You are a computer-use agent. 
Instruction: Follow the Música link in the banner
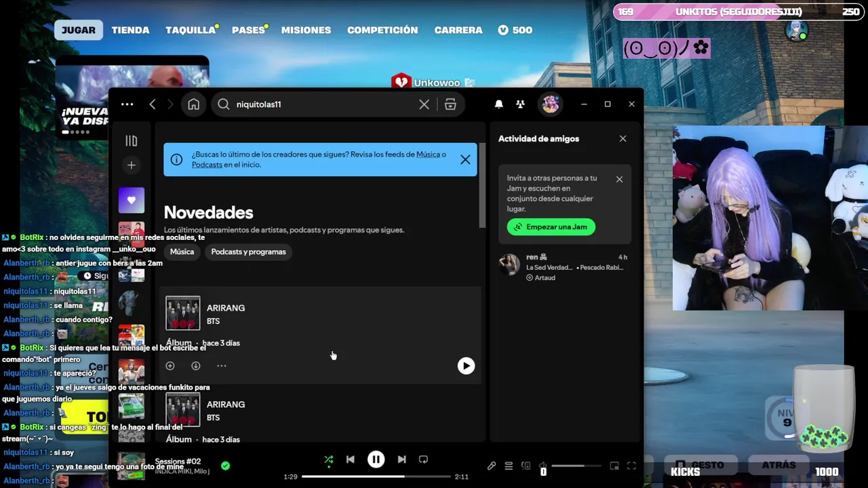429,155
